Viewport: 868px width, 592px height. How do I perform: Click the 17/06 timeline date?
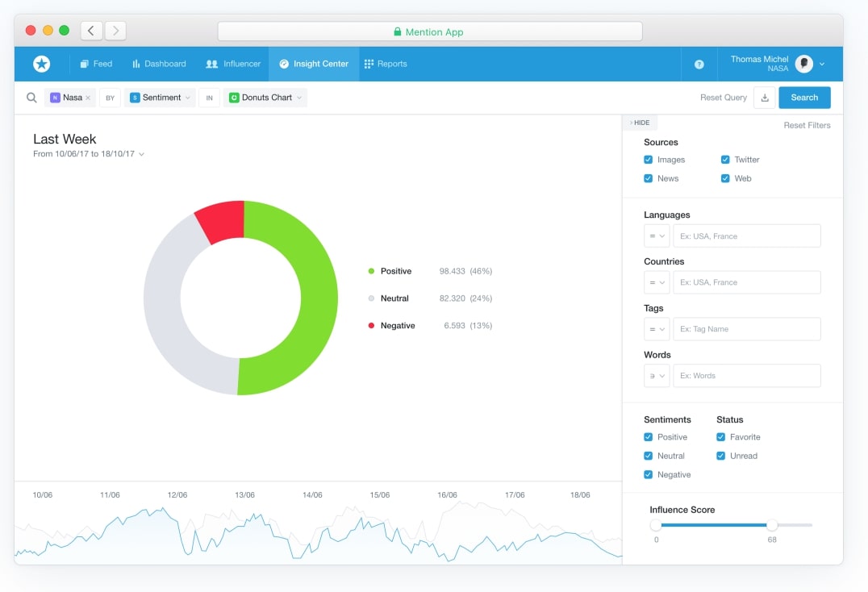[x=515, y=495]
